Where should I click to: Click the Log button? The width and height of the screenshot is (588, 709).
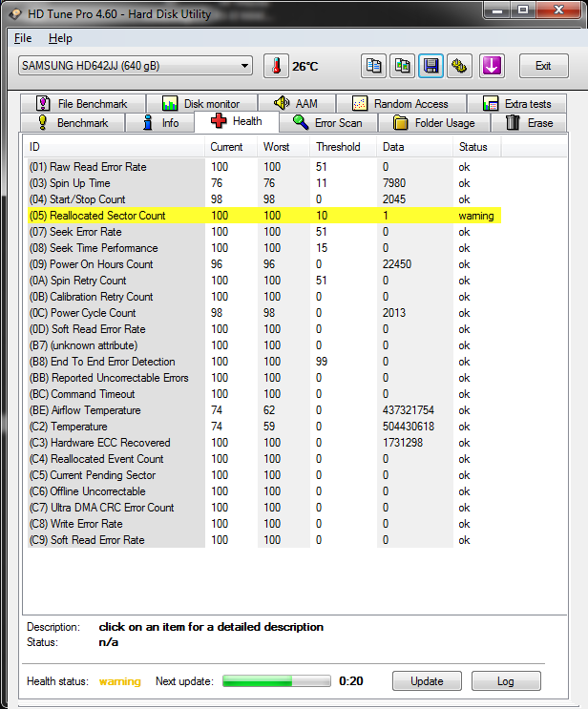506,681
